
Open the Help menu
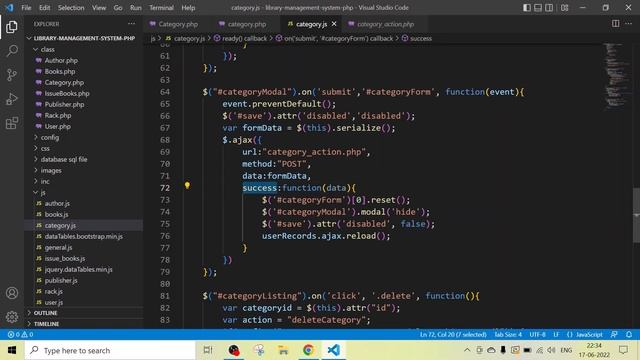188,7
